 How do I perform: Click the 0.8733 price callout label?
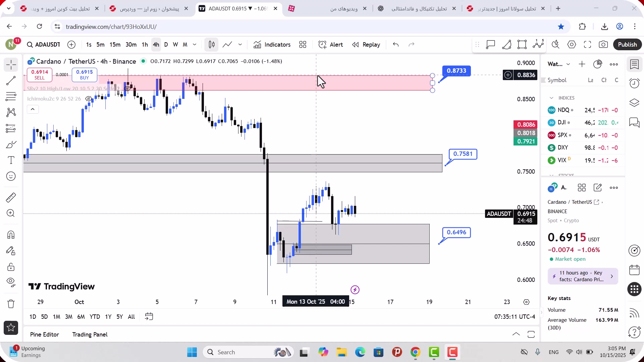click(x=457, y=71)
